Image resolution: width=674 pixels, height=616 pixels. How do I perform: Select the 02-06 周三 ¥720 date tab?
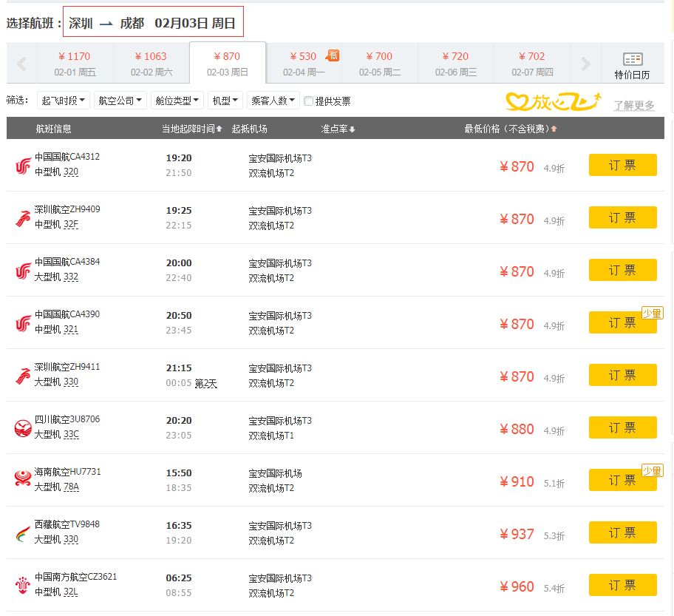coord(456,64)
